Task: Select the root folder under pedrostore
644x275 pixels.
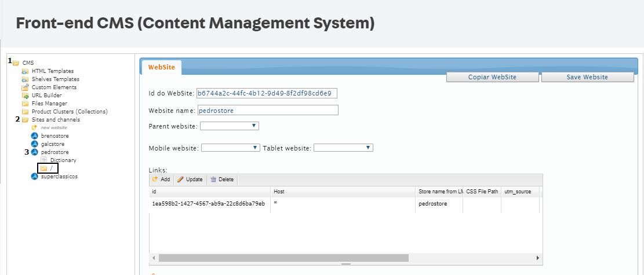Action: (x=48, y=168)
